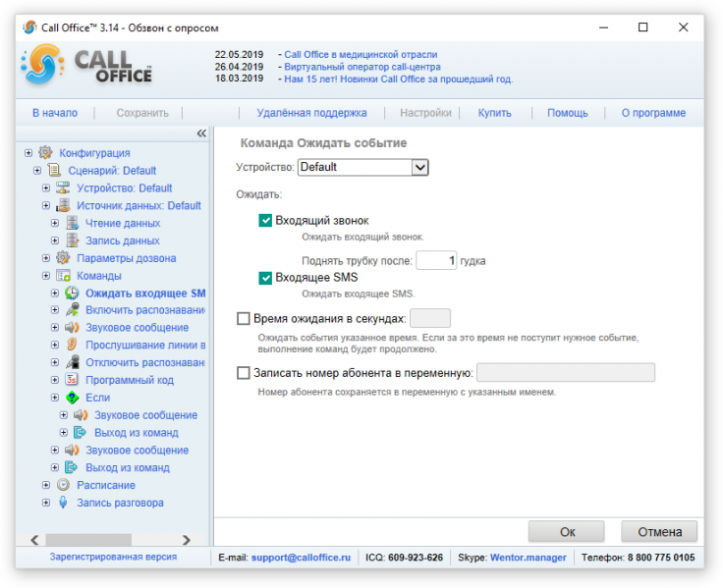Uncheck Входящее SMS checkbox
723x588 pixels.
coord(265,278)
